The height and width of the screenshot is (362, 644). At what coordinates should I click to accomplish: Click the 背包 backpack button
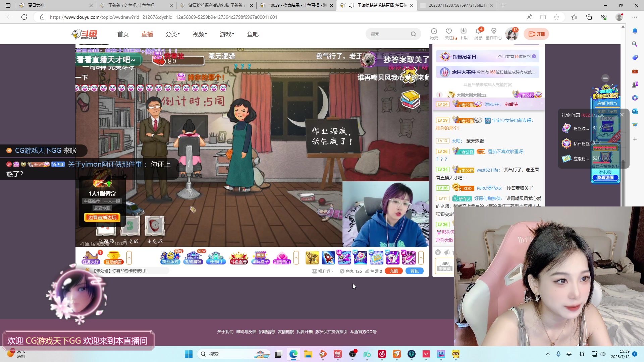(415, 271)
